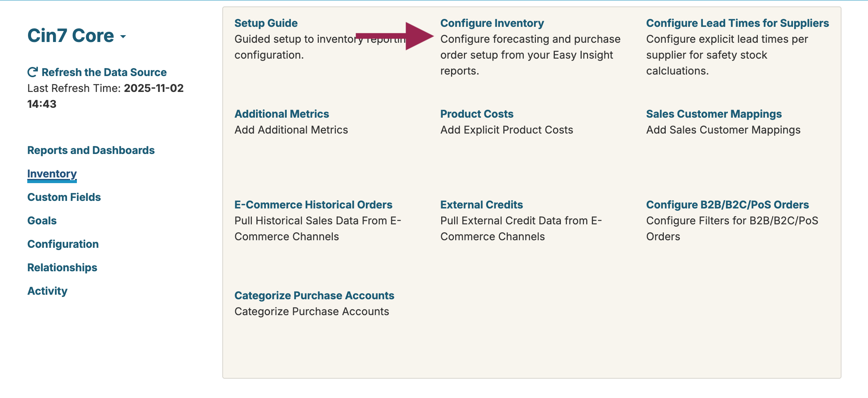Click the Configure Inventory link
This screenshot has height=398, width=868.
(492, 23)
